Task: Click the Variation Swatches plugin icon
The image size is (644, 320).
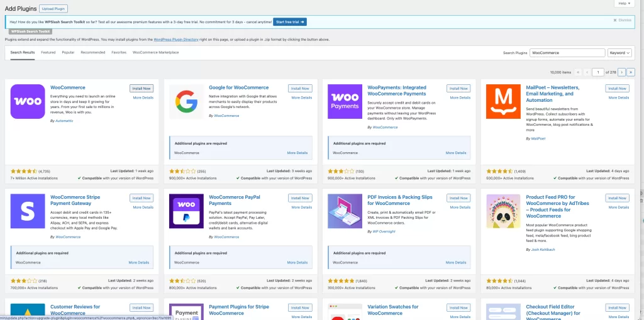Action: (345, 312)
